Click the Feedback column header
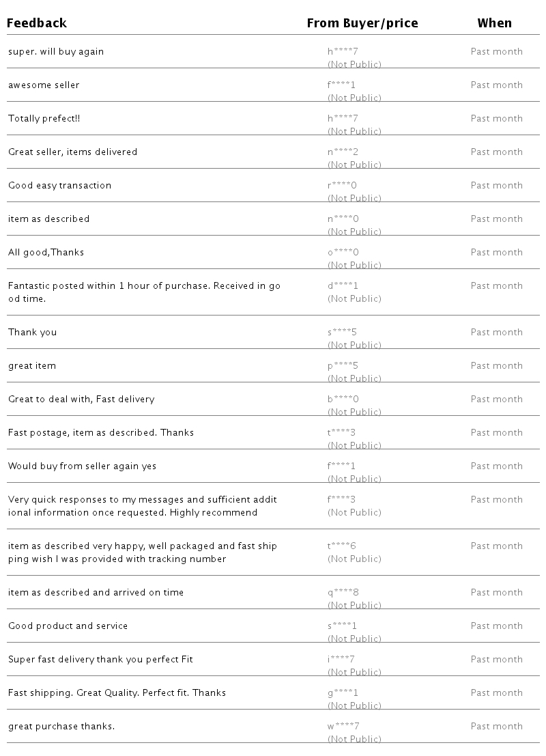The height and width of the screenshot is (756, 546). point(37,23)
